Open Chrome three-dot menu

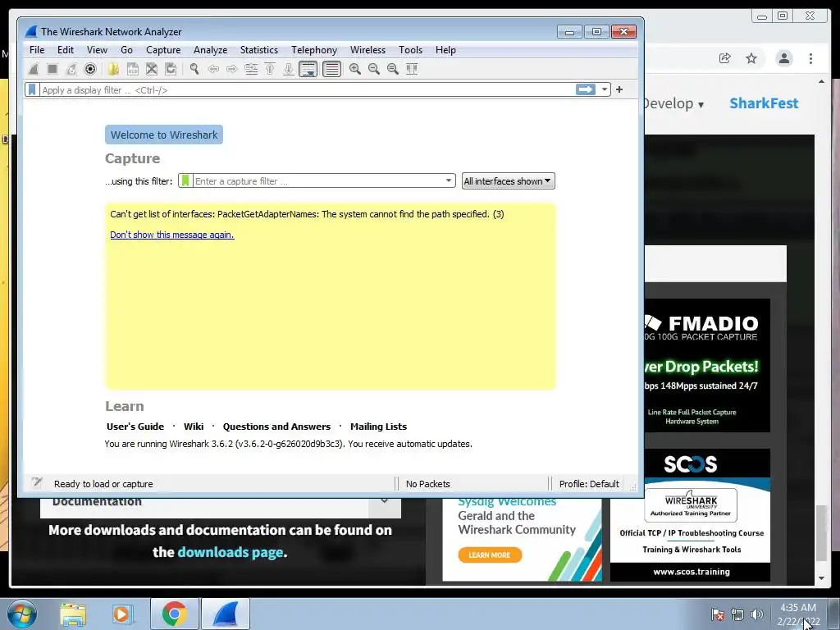[810, 58]
